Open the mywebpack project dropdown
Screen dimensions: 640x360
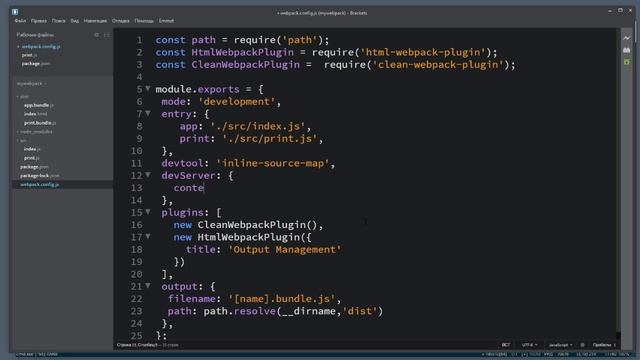[31, 84]
